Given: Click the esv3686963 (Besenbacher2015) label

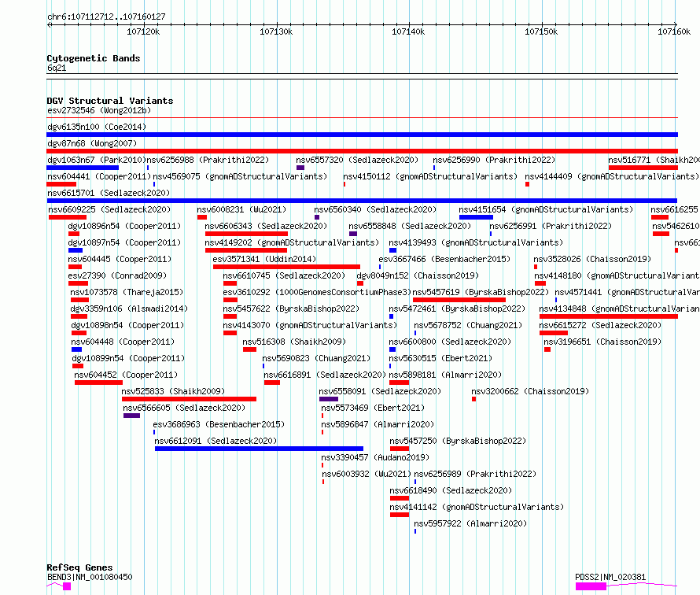Looking at the screenshot, I should 219,424.
